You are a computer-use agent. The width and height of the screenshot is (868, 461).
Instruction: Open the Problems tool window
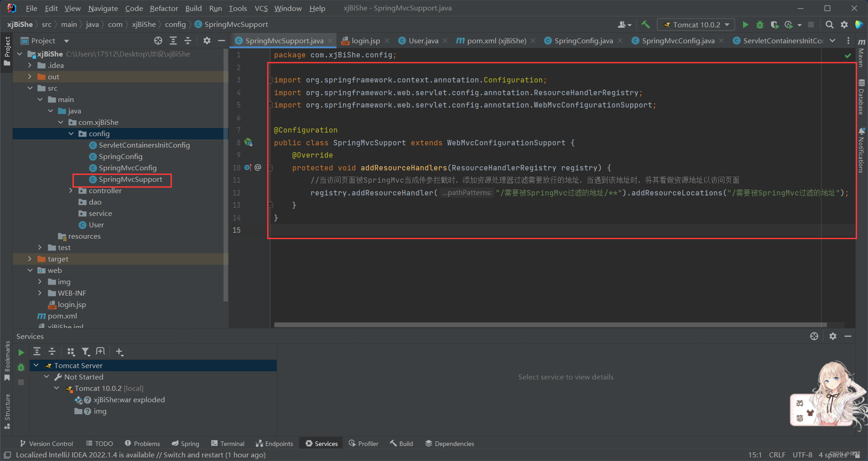pos(142,444)
